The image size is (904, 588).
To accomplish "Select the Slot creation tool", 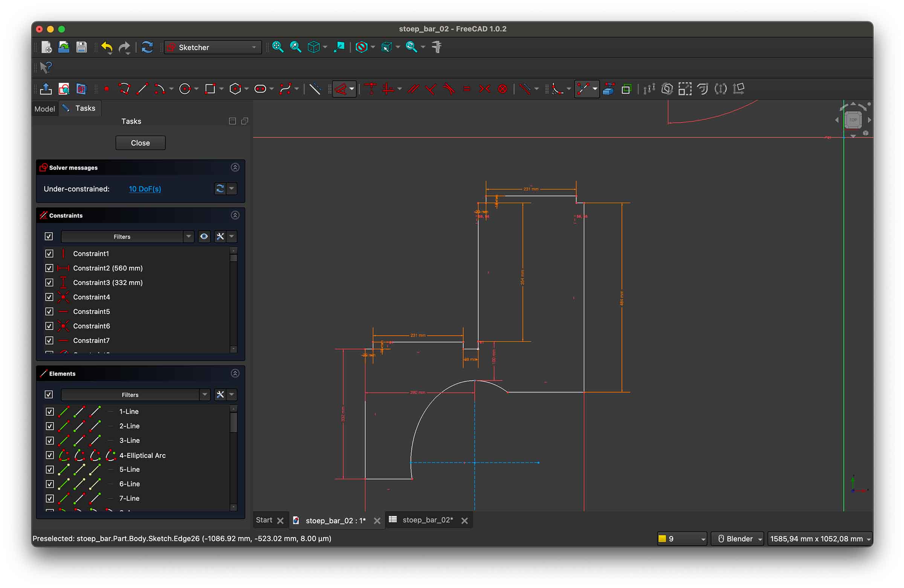I will coord(260,89).
